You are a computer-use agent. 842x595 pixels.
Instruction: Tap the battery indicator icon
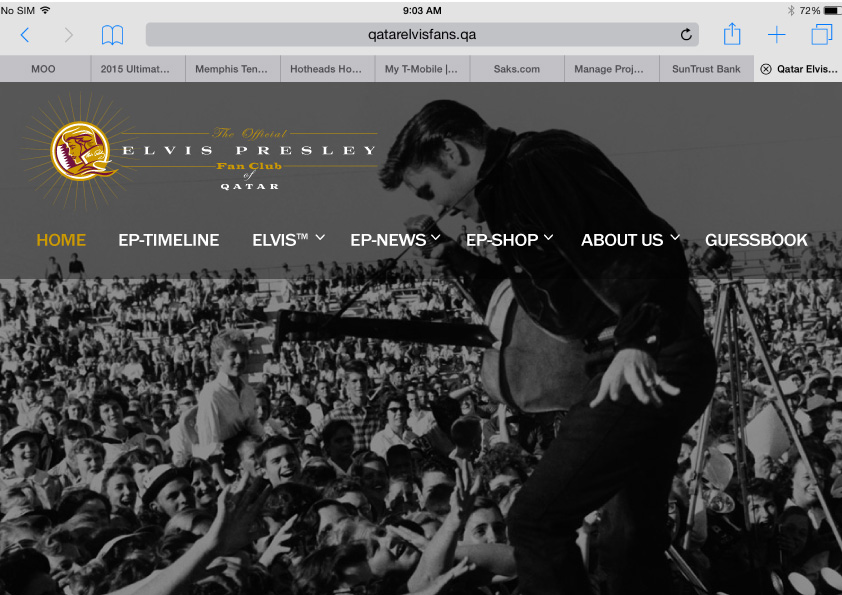pyautogui.click(x=833, y=10)
